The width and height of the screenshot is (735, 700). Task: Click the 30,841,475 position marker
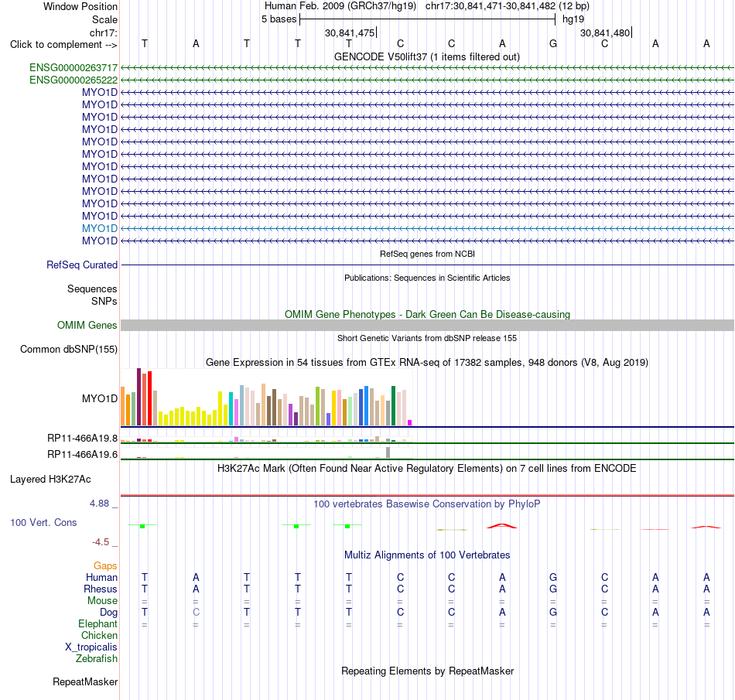[350, 32]
